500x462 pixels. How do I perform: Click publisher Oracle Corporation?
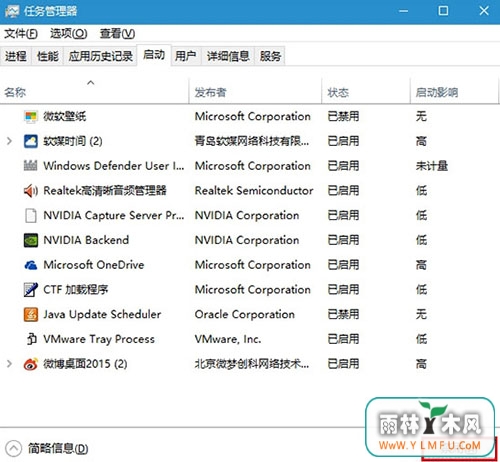[x=245, y=314]
